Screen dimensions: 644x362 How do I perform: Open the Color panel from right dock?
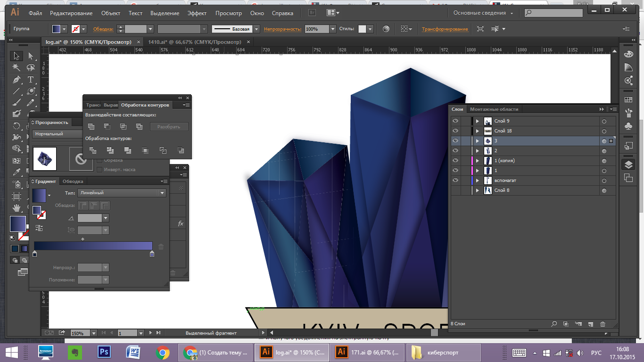[628, 54]
